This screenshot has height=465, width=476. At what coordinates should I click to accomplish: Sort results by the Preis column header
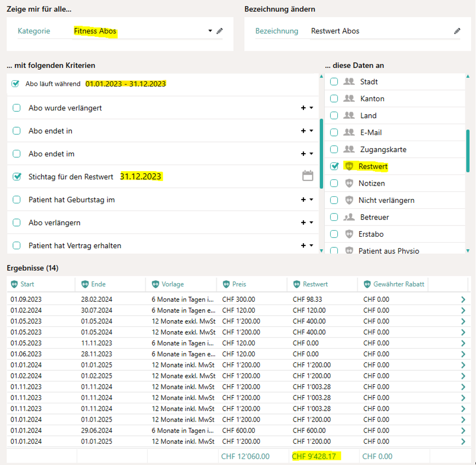pyautogui.click(x=239, y=284)
